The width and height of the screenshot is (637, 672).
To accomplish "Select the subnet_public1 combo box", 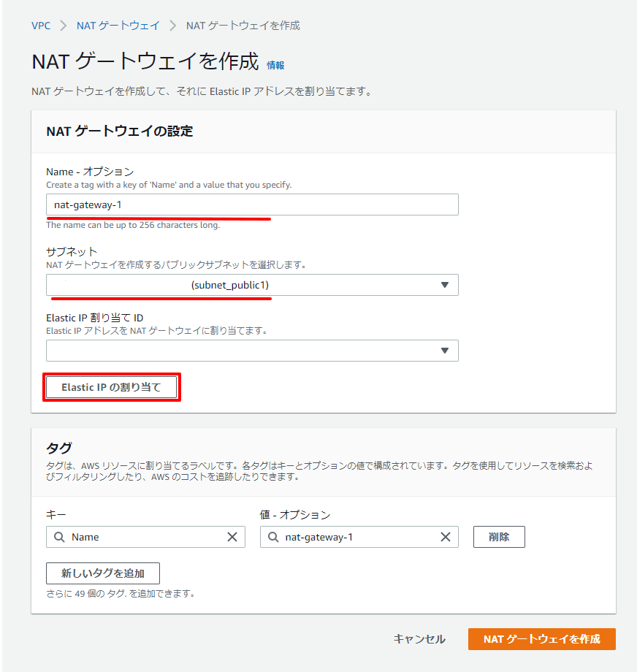I will pos(252,285).
